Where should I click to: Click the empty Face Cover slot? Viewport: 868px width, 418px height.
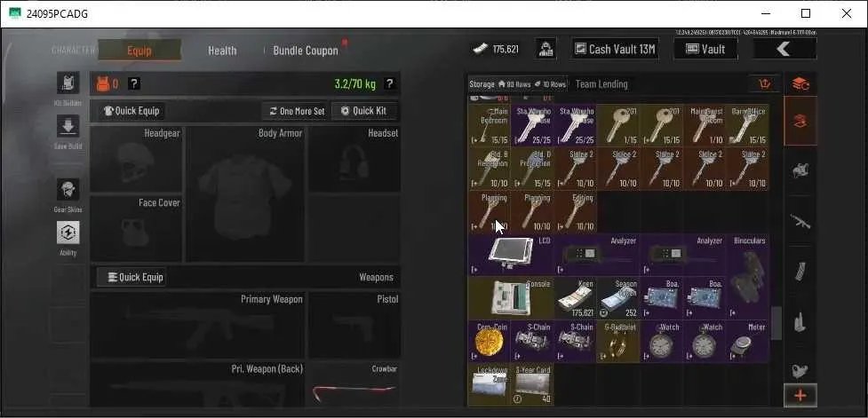pos(136,228)
